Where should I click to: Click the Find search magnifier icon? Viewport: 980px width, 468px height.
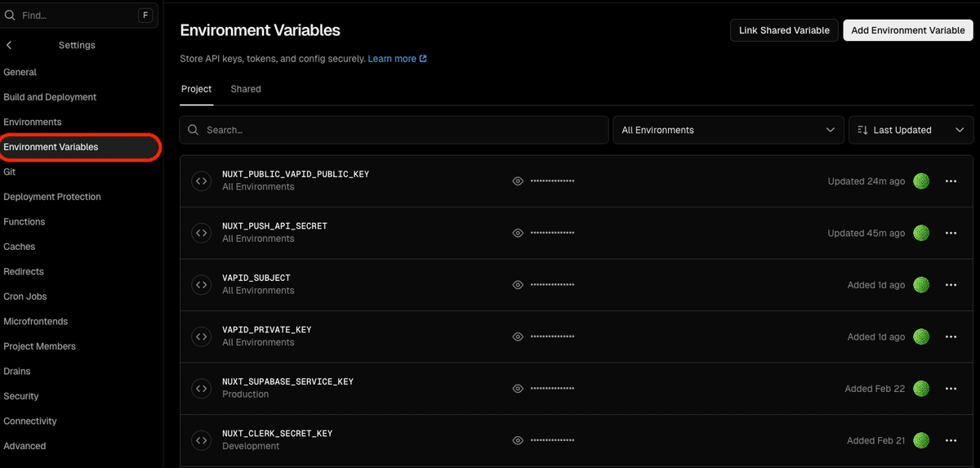[11, 15]
